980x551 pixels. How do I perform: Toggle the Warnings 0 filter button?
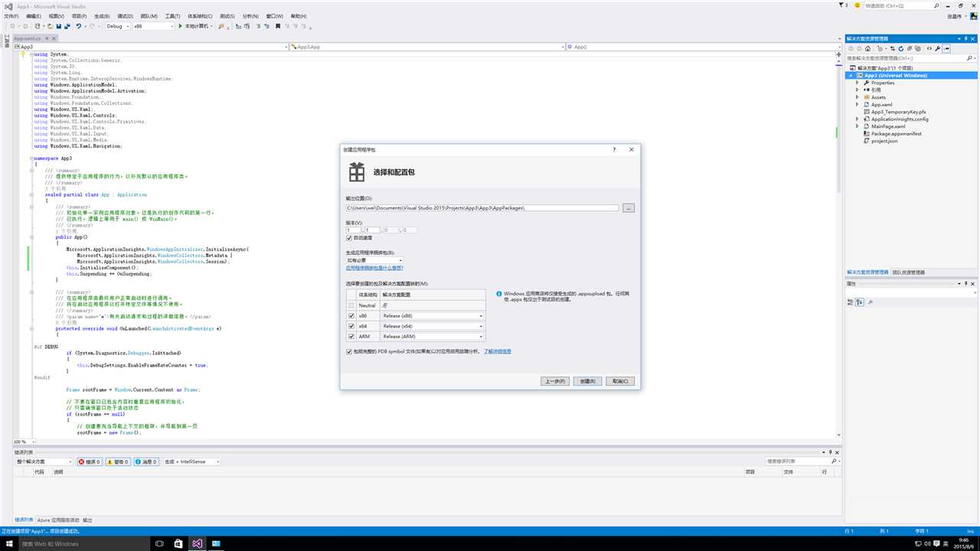(118, 461)
